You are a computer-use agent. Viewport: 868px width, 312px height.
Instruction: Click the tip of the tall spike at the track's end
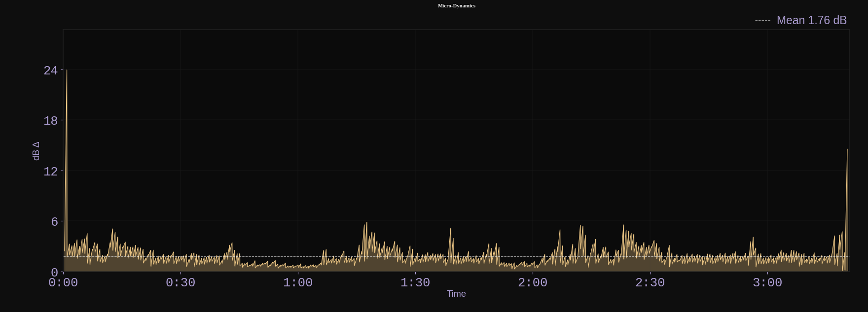tap(847, 149)
